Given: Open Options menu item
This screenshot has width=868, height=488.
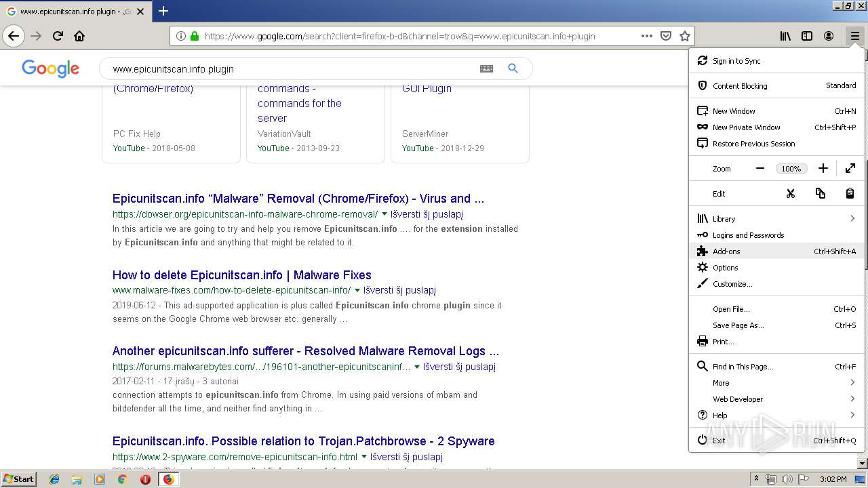Looking at the screenshot, I should pos(776,268).
